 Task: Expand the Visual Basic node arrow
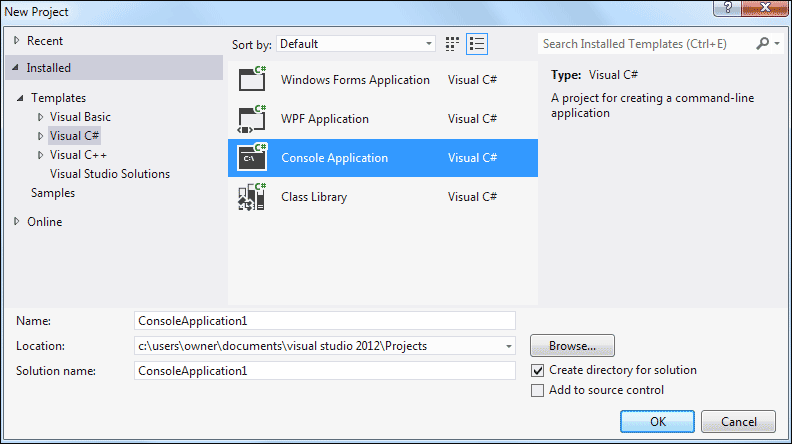coord(40,117)
